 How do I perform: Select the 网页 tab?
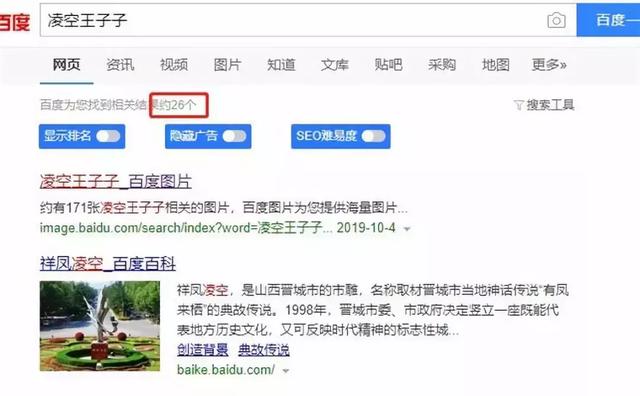point(67,65)
